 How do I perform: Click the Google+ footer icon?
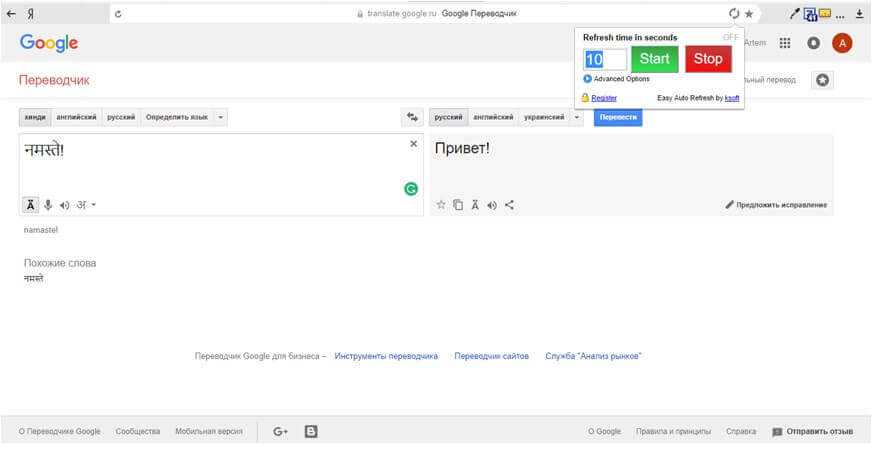[x=280, y=431]
